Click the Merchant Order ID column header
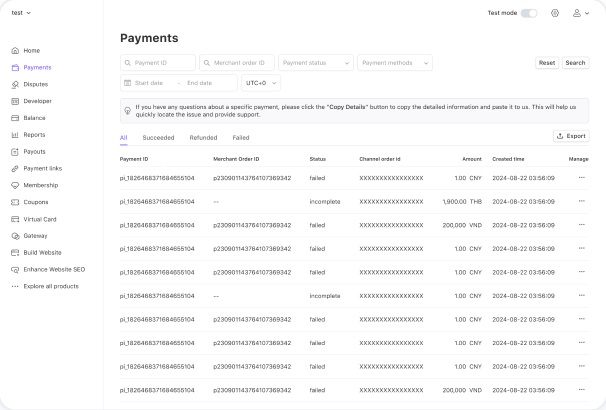The width and height of the screenshot is (606, 410). (236, 159)
